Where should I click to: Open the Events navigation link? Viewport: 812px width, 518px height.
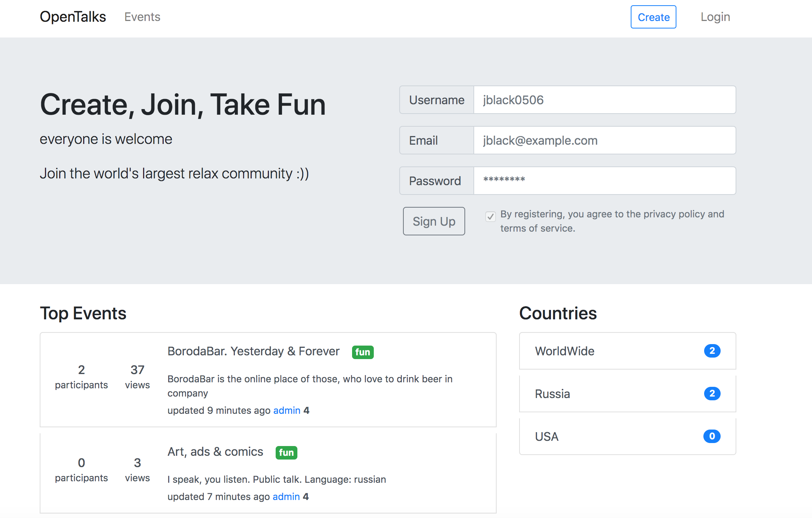[x=142, y=17]
